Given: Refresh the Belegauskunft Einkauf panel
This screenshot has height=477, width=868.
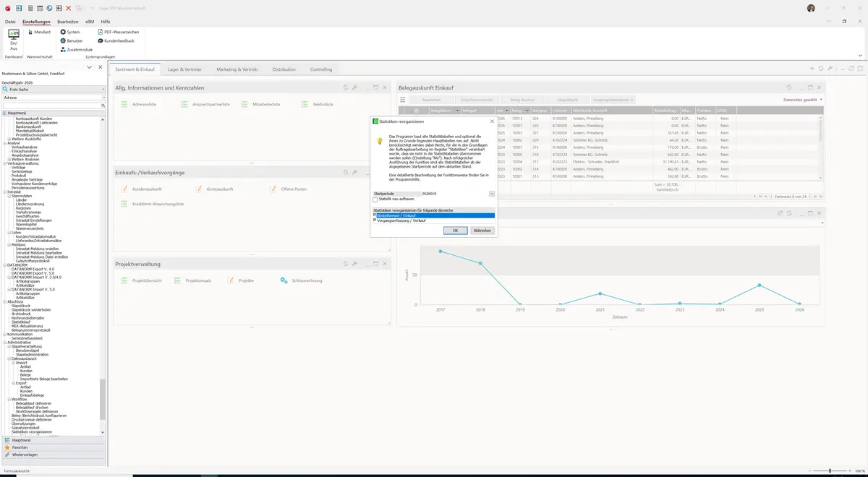Looking at the screenshot, I should pos(788,87).
